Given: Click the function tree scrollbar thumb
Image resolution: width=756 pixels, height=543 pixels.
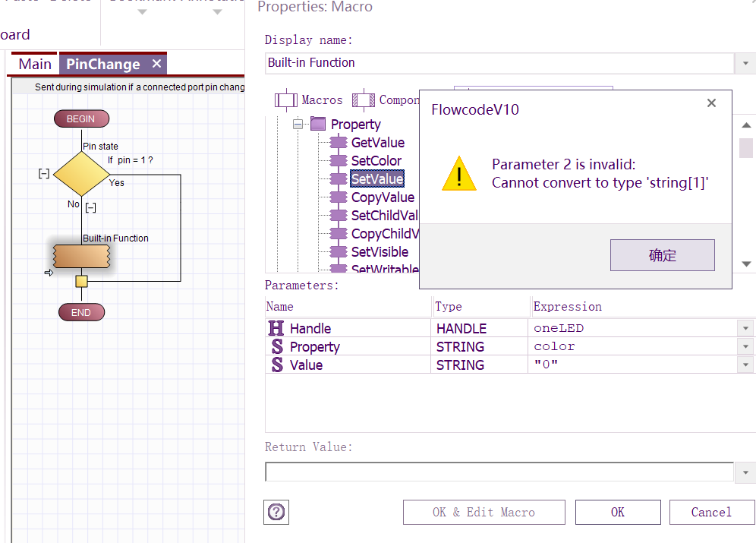Looking at the screenshot, I should [746, 148].
